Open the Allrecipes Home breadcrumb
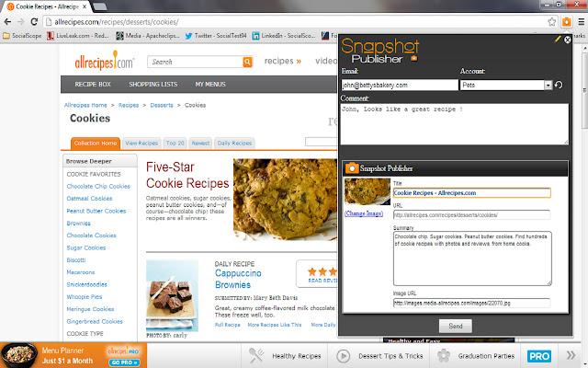This screenshot has height=368, width=588. tap(85, 105)
